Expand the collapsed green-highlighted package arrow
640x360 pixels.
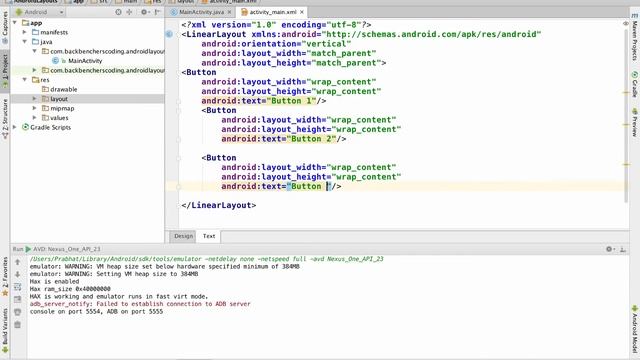pos(35,70)
